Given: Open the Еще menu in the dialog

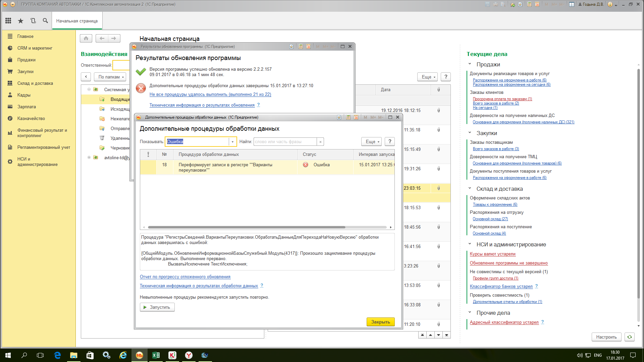Looking at the screenshot, I should click(372, 142).
